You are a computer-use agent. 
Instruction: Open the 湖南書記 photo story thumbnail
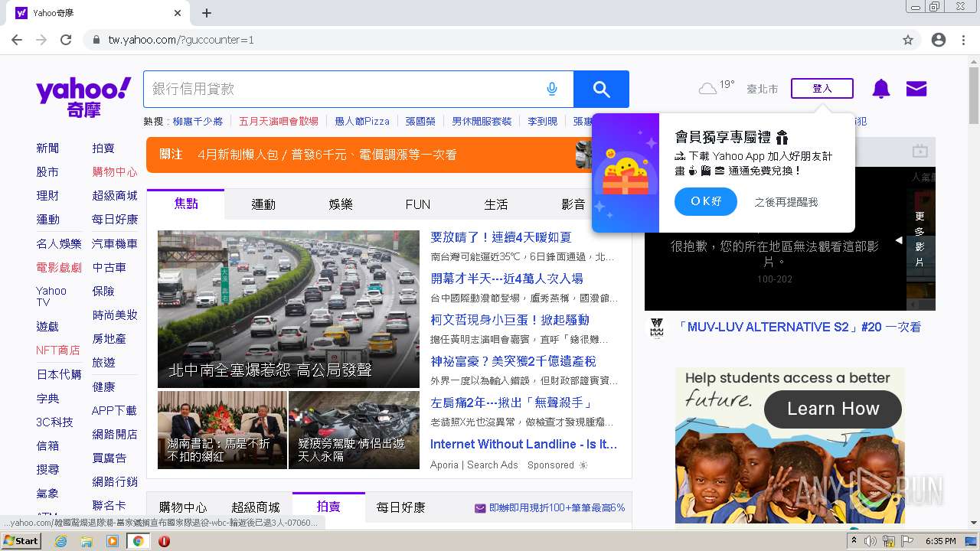pos(222,430)
